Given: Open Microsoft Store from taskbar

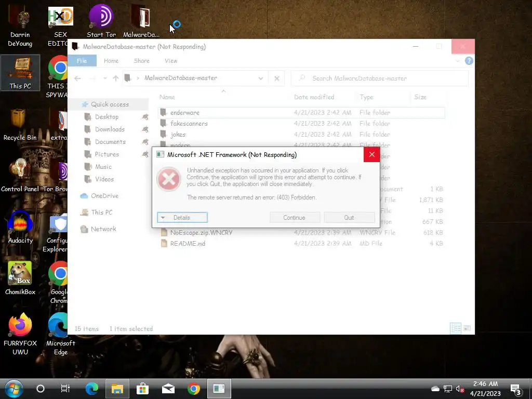Looking at the screenshot, I should pyautogui.click(x=142, y=389).
